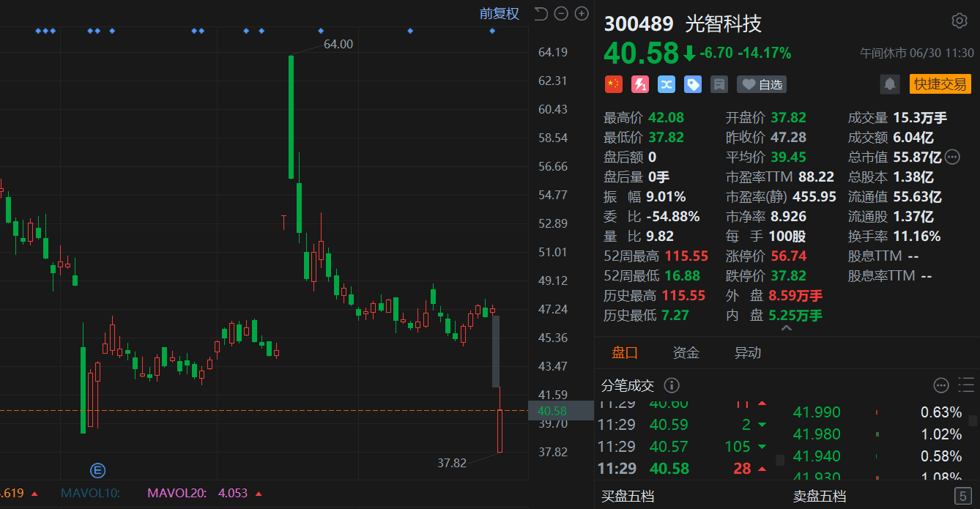The height and width of the screenshot is (509, 980).
Task: Click the E earnings marker on chart
Action: [97, 470]
